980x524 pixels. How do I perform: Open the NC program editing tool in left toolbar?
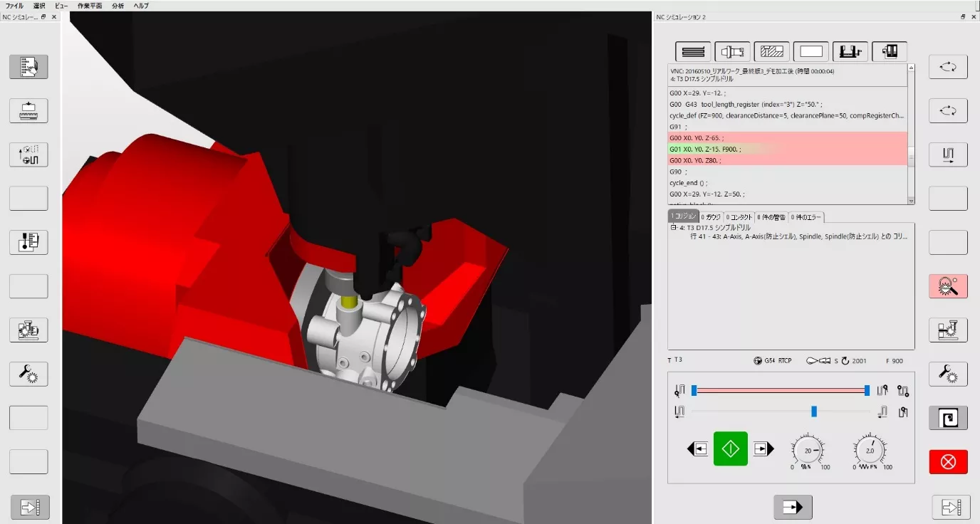click(x=28, y=67)
